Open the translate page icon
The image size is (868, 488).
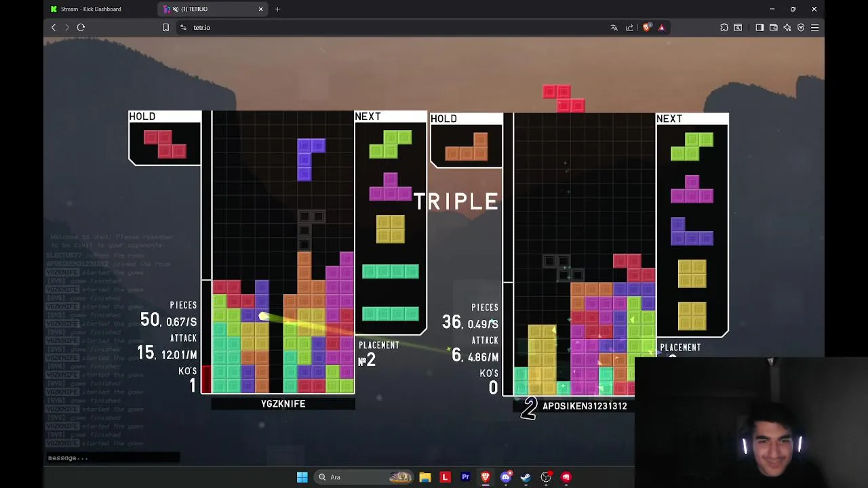pos(614,27)
